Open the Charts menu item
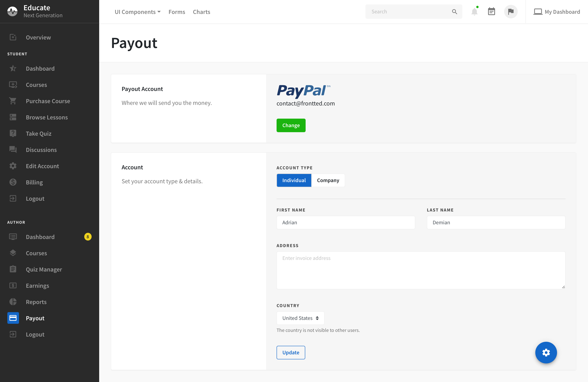This screenshot has height=382, width=588. click(201, 12)
